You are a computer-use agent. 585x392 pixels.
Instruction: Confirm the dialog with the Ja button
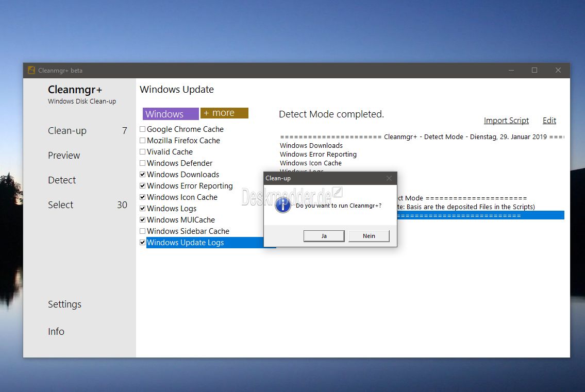pos(324,236)
